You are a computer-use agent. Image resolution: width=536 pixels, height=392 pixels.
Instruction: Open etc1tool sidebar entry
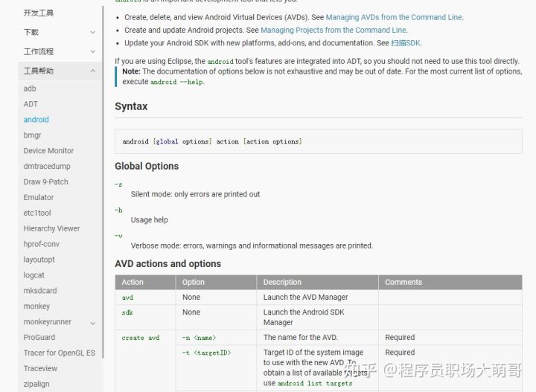tap(37, 213)
